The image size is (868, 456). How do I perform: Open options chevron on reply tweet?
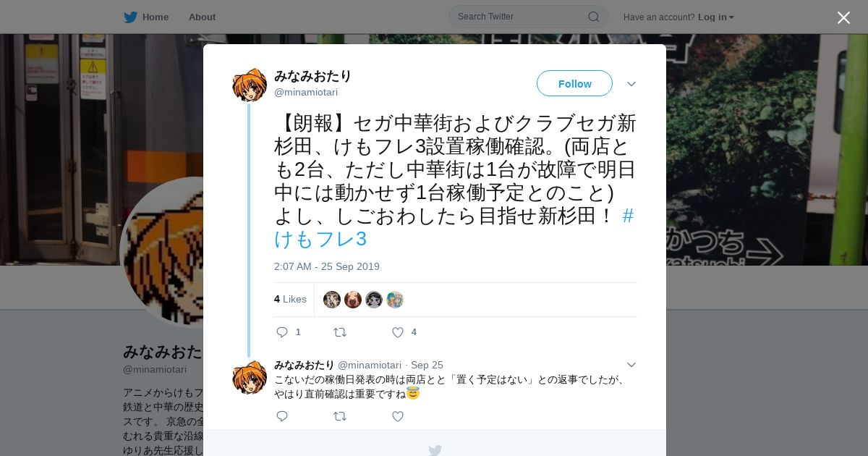[631, 365]
